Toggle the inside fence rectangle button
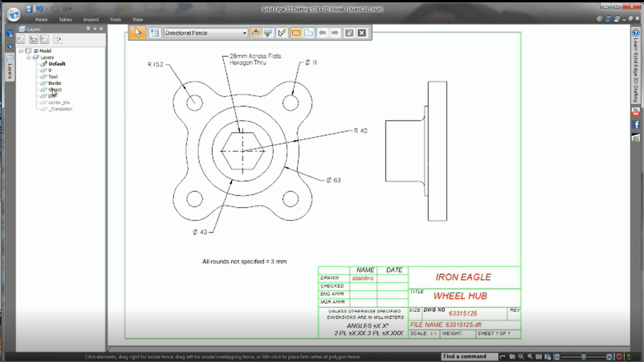Image resolution: width=644 pixels, height=362 pixels. point(296,33)
